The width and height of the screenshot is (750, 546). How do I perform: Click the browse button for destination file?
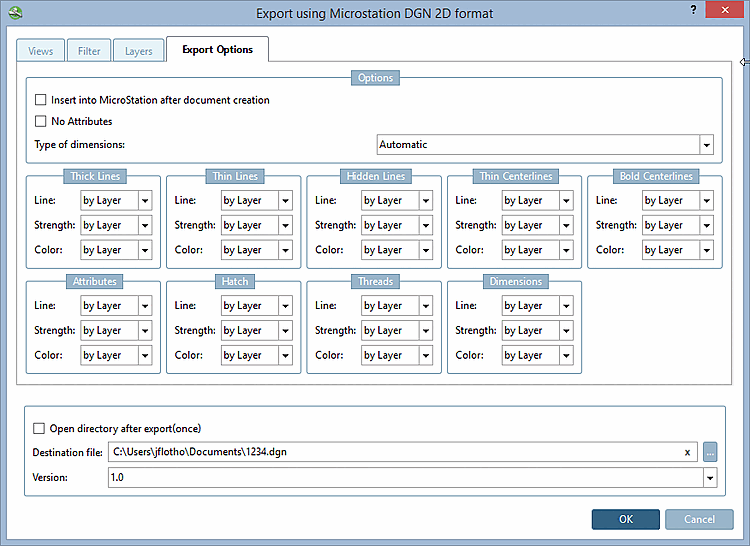click(x=710, y=452)
